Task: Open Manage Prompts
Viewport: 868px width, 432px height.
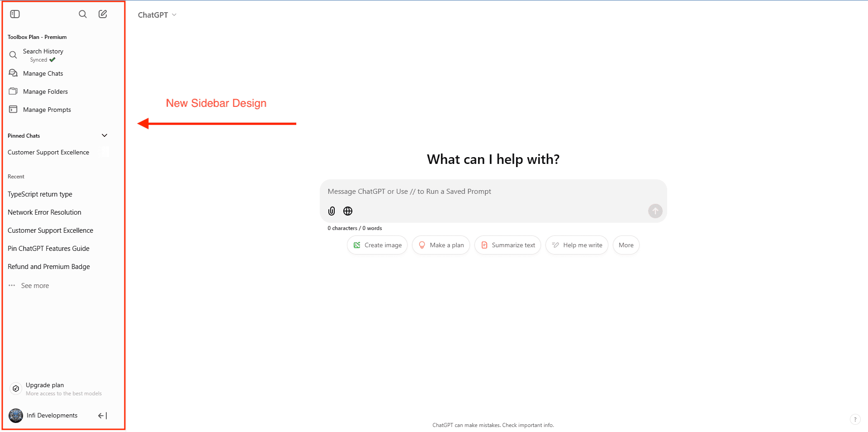Action: click(x=47, y=110)
